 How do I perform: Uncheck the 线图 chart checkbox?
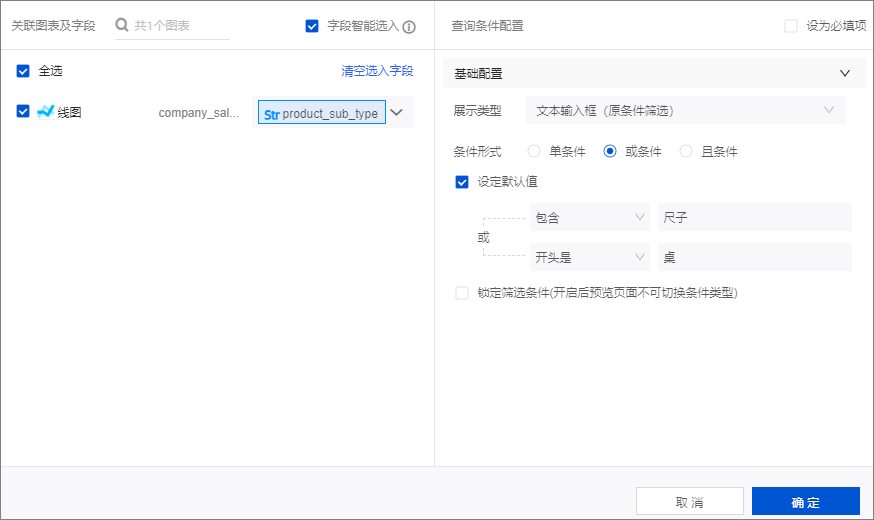23,111
